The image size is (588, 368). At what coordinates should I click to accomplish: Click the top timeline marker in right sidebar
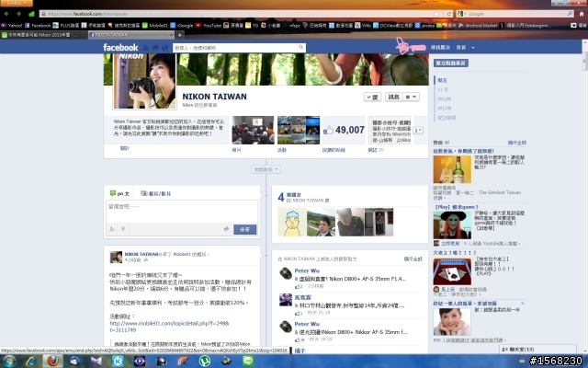coord(442,80)
